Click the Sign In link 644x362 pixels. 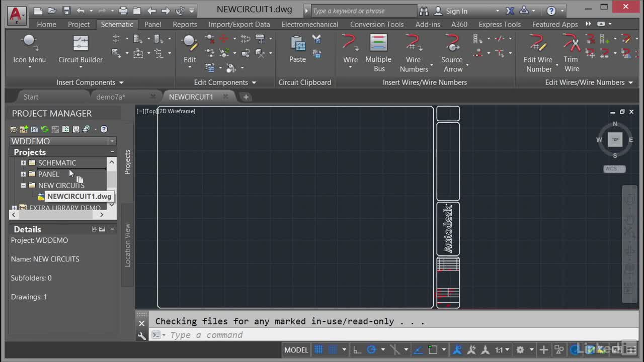tap(457, 11)
